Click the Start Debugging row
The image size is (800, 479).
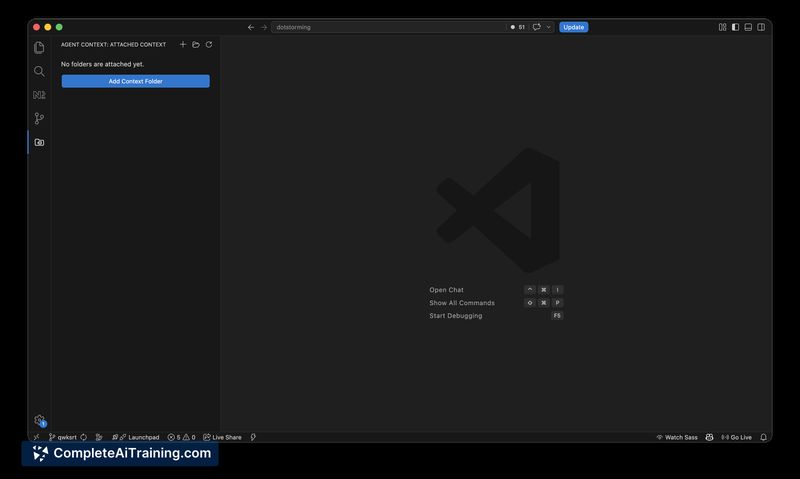(x=496, y=315)
